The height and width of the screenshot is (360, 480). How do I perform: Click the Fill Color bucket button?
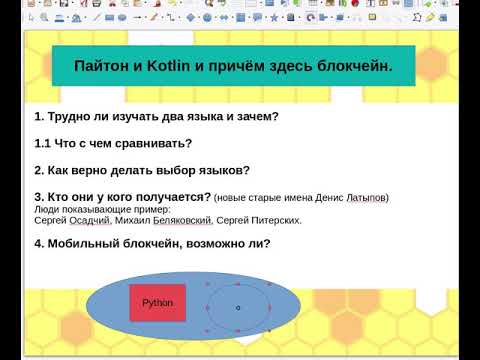pyautogui.click(x=76, y=18)
